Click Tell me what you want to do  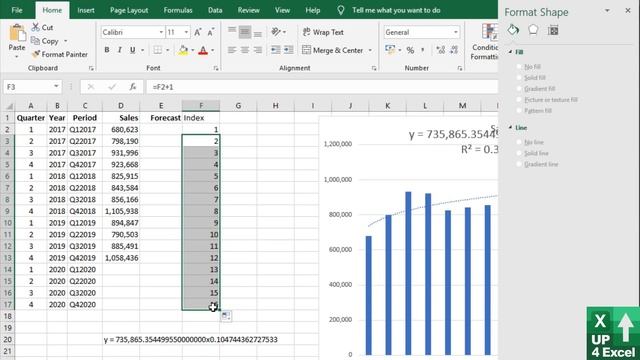click(x=396, y=10)
